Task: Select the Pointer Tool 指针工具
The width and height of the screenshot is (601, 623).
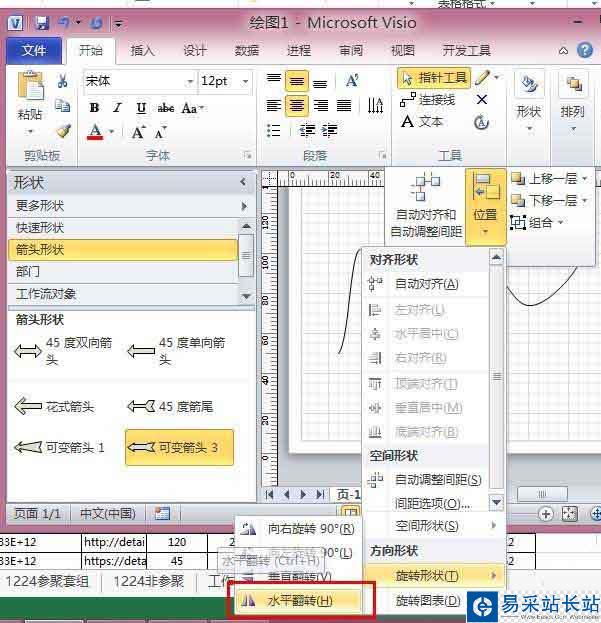Action: (434, 78)
